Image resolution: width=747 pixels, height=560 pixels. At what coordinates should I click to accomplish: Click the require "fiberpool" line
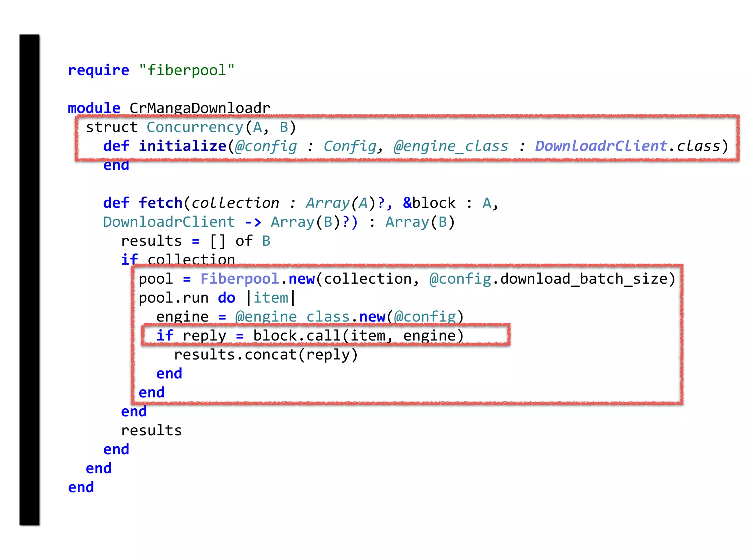click(151, 70)
